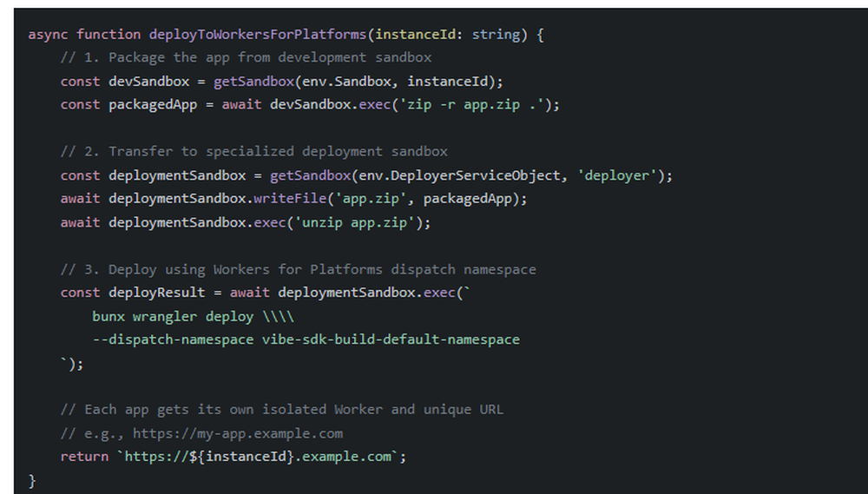Screen dimensions: 868x494
Task: Click the comment '// 2. Transfer to specialized deployment sandbox'
Action: 254,152
